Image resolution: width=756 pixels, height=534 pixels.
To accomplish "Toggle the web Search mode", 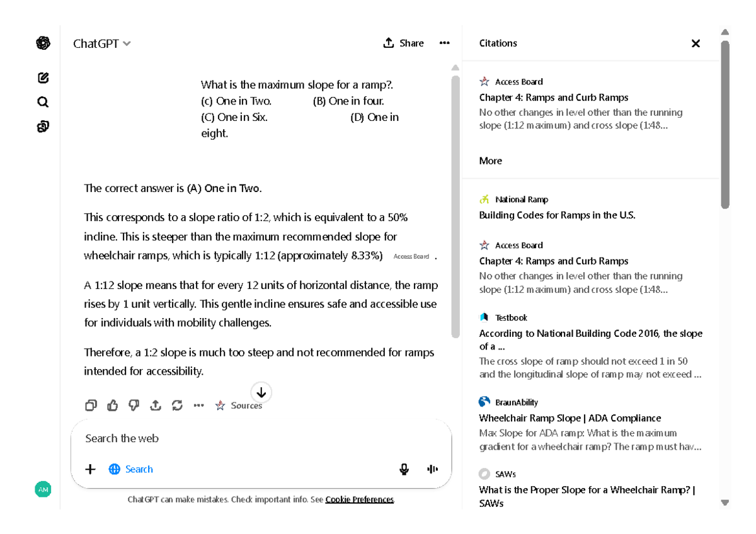I will click(131, 469).
